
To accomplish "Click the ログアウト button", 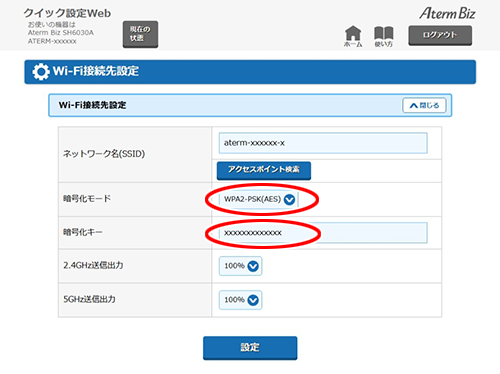I will click(x=440, y=35).
